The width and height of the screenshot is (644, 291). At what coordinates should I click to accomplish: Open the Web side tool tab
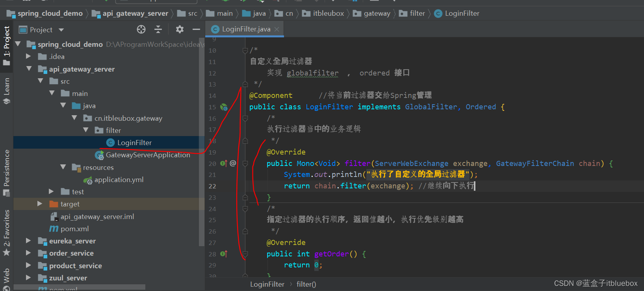coord(6,279)
